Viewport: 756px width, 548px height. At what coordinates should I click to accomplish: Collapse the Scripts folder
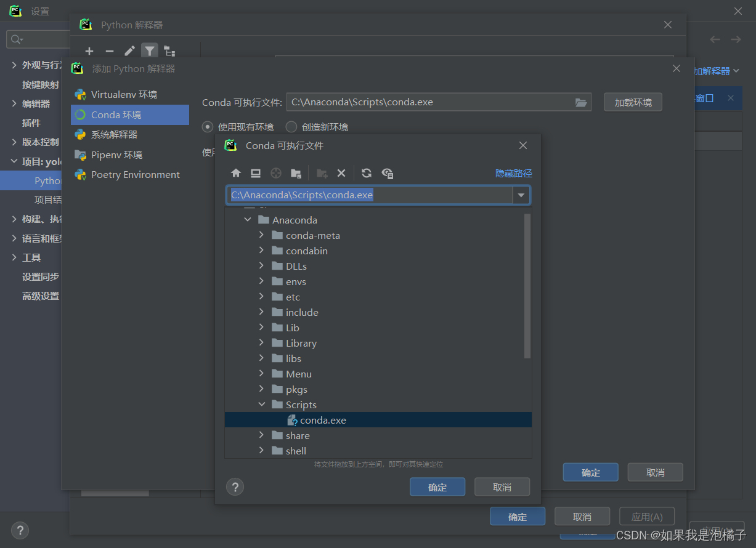click(261, 405)
